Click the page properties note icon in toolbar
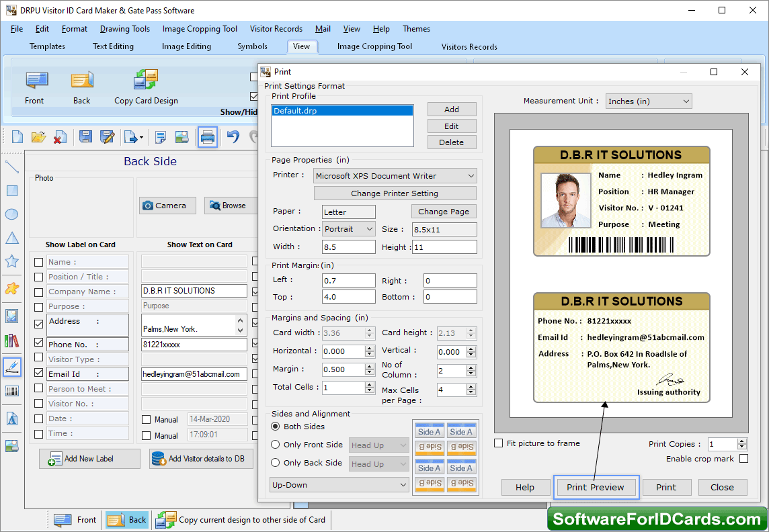Image resolution: width=769 pixels, height=532 pixels. coord(161,137)
